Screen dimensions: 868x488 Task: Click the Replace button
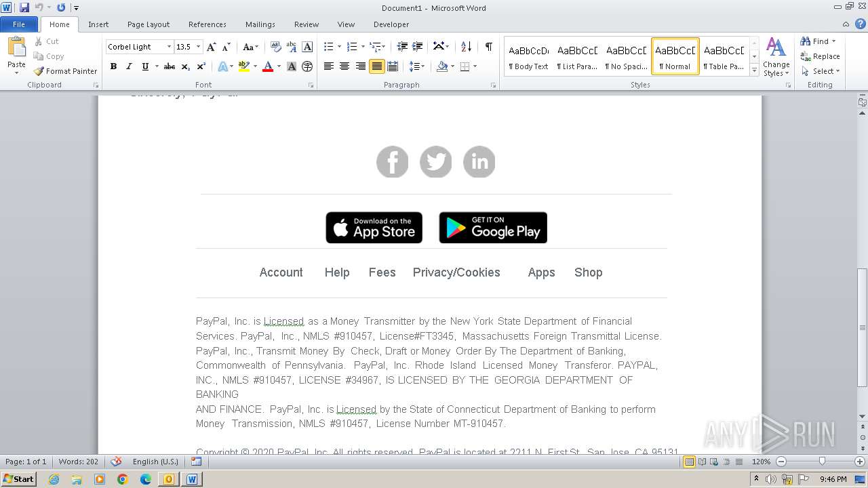(x=821, y=56)
